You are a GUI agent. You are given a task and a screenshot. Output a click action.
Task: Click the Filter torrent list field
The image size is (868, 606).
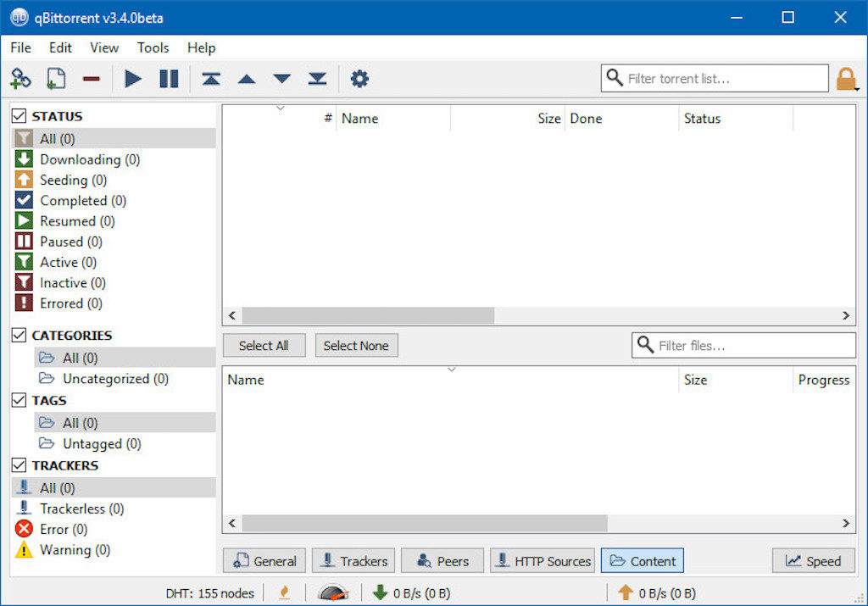click(x=715, y=78)
